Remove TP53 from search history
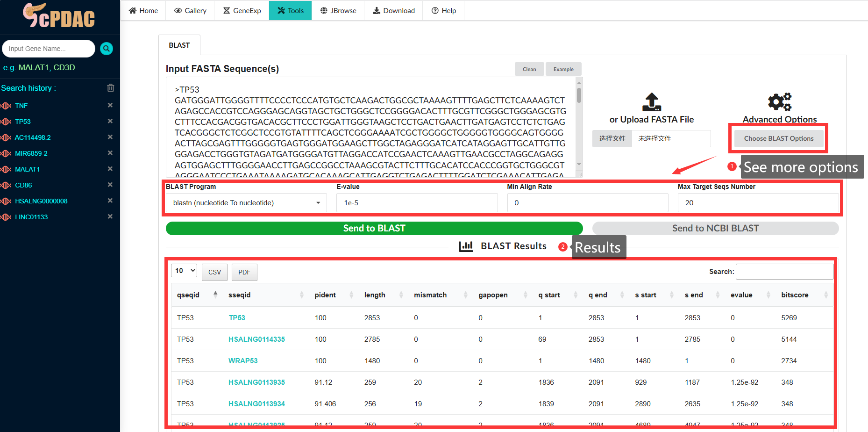 coord(110,121)
